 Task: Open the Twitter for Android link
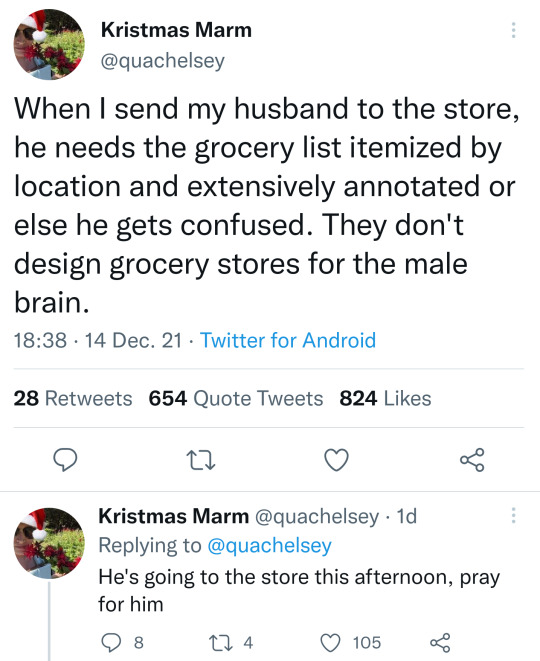(x=288, y=340)
